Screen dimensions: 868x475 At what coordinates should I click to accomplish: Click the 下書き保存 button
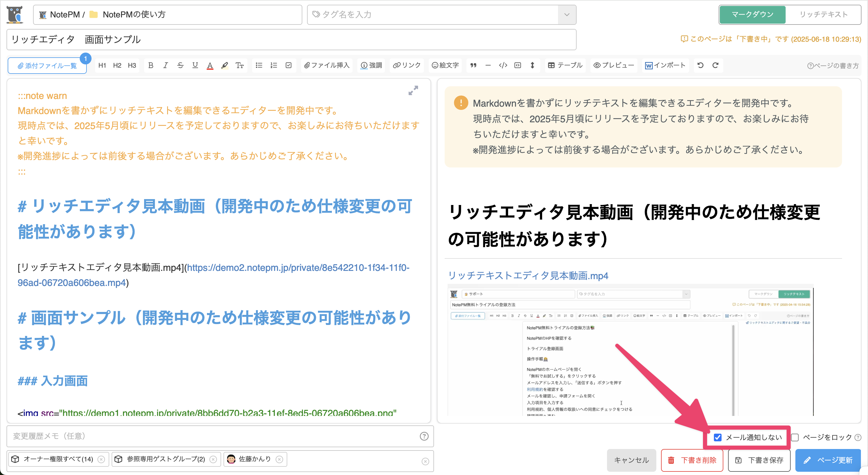pyautogui.click(x=759, y=460)
